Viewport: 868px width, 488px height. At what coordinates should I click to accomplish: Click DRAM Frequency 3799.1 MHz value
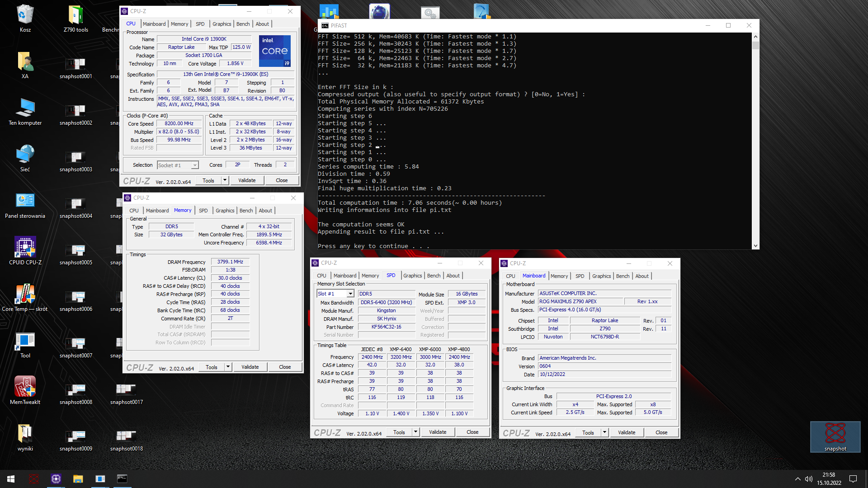[230, 262]
